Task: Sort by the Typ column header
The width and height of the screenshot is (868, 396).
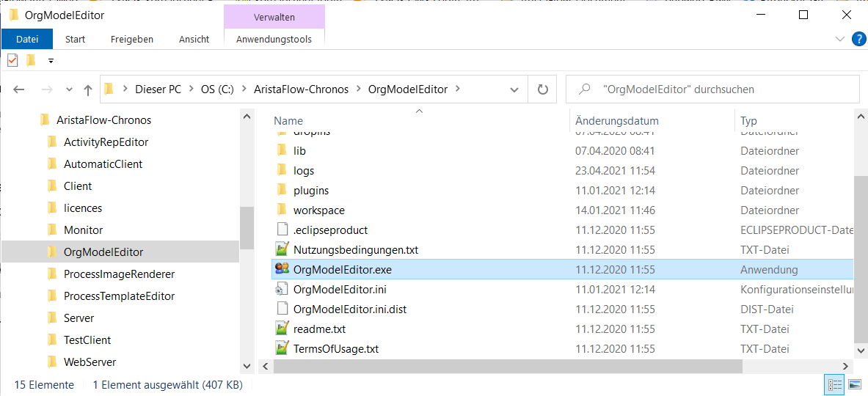Action: click(748, 120)
